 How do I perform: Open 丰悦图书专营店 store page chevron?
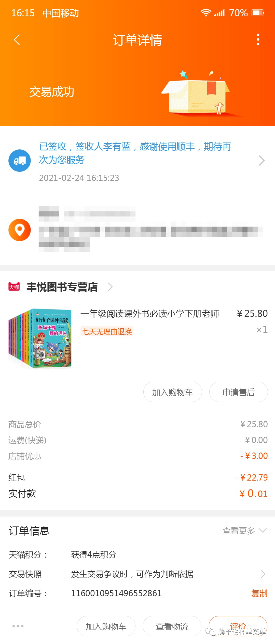coord(110,287)
